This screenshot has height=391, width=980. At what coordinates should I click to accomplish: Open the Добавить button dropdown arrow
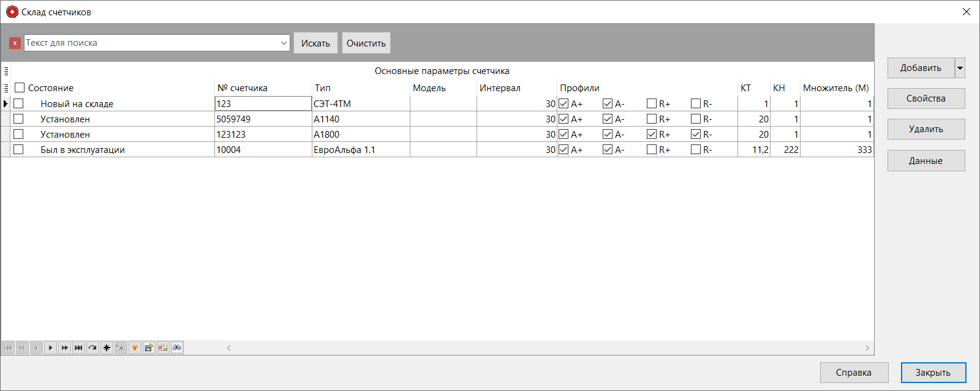(960, 68)
